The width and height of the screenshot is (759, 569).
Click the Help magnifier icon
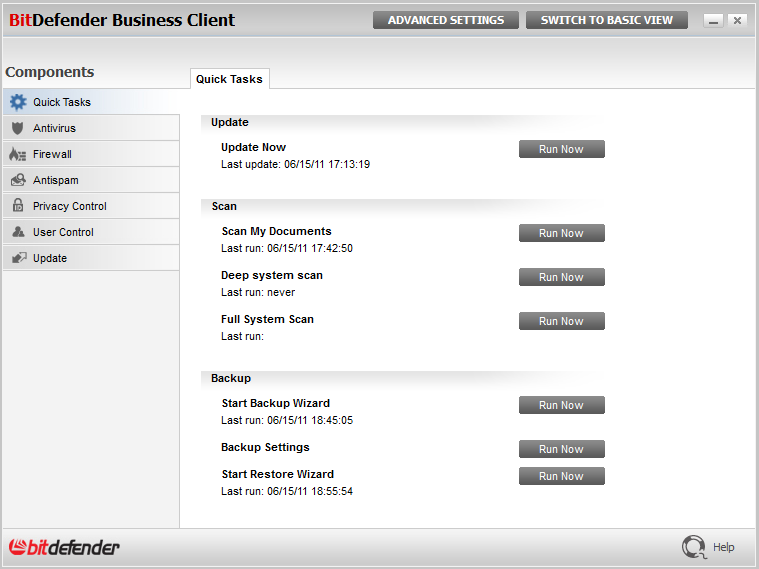pos(694,547)
